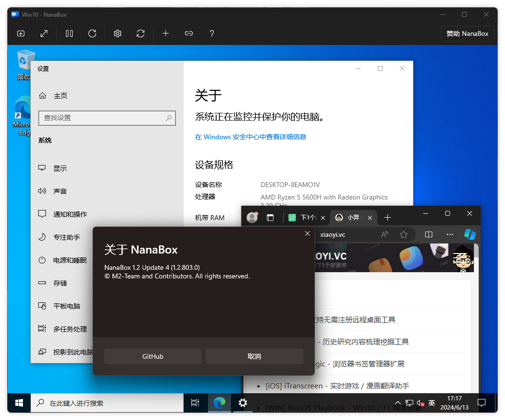Open a new tab in Edge

[387, 218]
